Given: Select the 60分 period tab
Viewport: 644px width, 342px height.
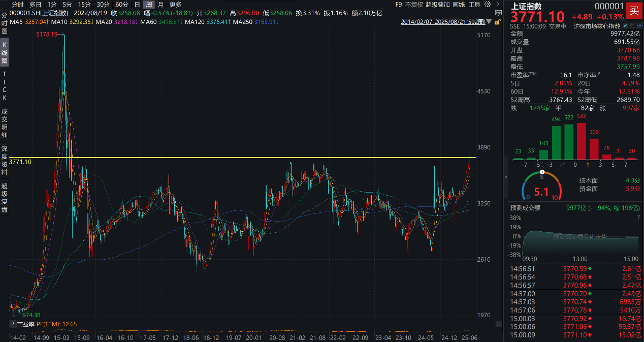Looking at the screenshot, I should pyautogui.click(x=122, y=5).
